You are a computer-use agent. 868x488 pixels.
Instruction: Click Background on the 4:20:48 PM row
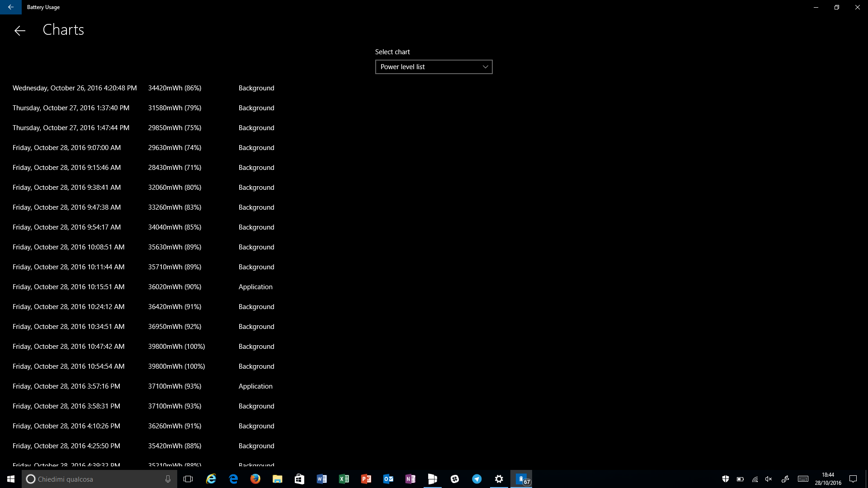(256, 88)
